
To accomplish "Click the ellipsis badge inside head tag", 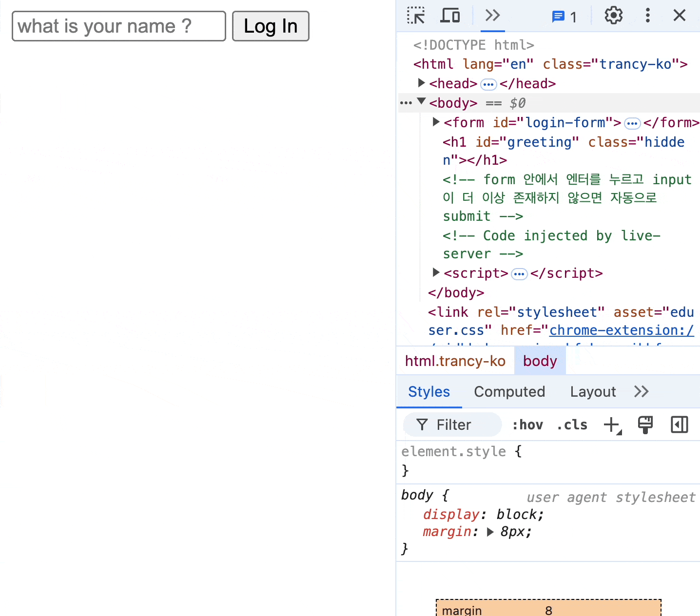I will coord(488,84).
